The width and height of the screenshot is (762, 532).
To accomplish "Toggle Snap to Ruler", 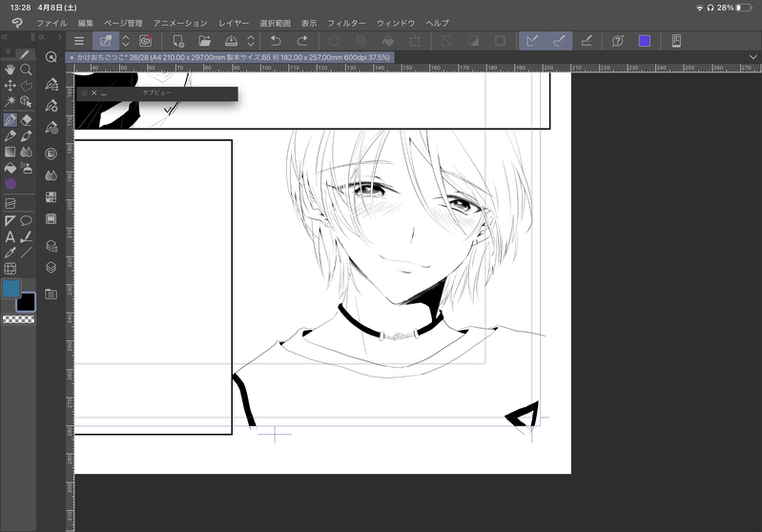I will point(532,41).
